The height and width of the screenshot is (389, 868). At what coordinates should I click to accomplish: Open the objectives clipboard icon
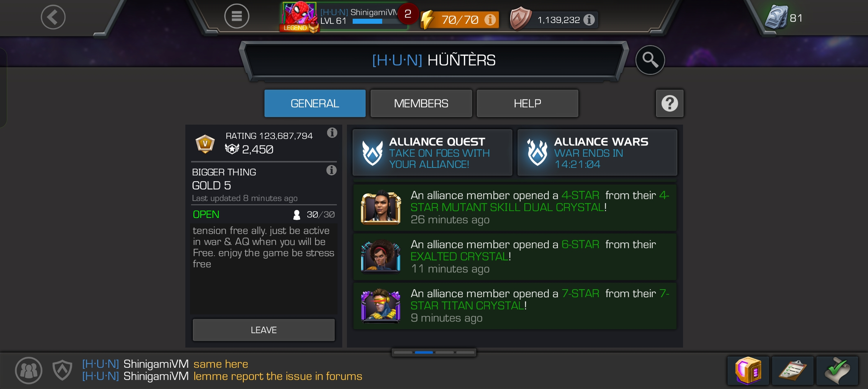point(793,371)
